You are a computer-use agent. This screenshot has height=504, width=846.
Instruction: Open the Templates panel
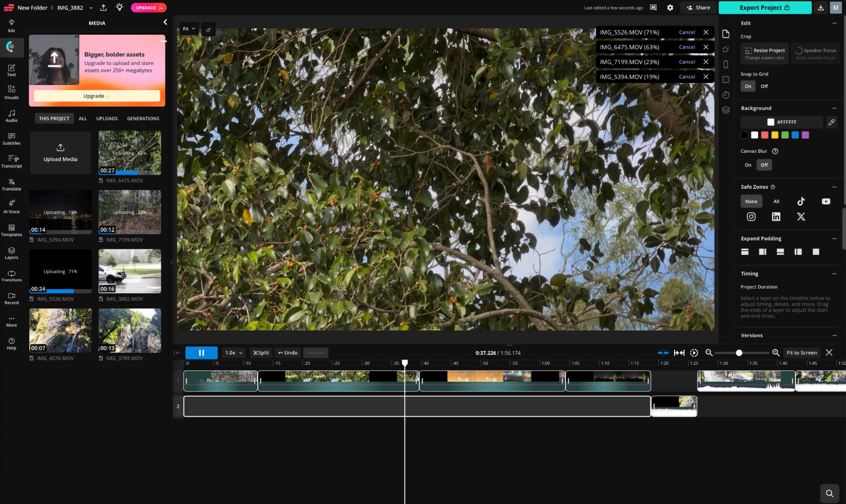click(11, 230)
